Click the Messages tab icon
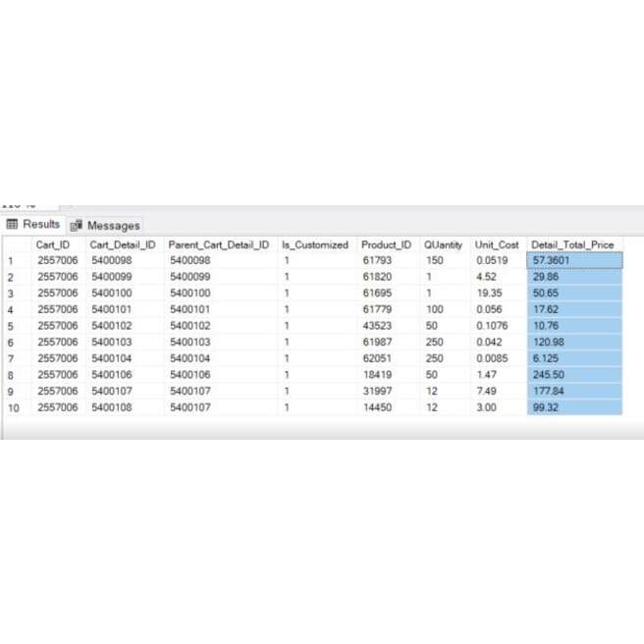 77,226
